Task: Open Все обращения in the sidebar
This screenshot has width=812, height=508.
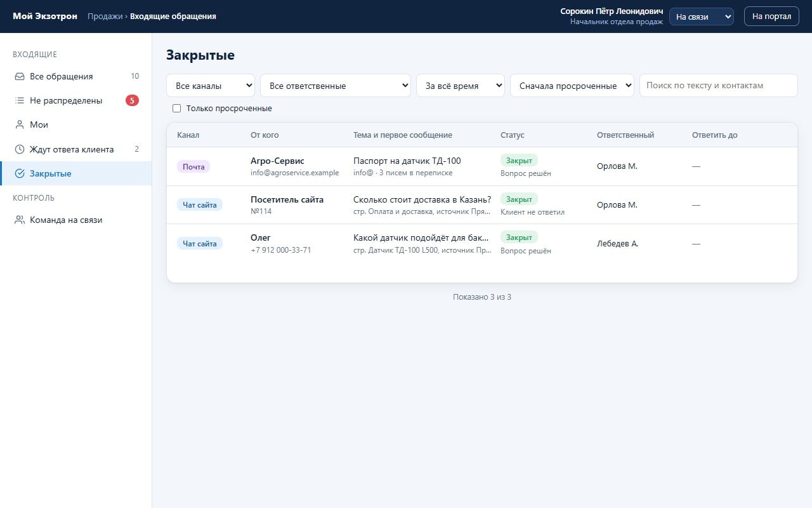Action: pos(76,76)
